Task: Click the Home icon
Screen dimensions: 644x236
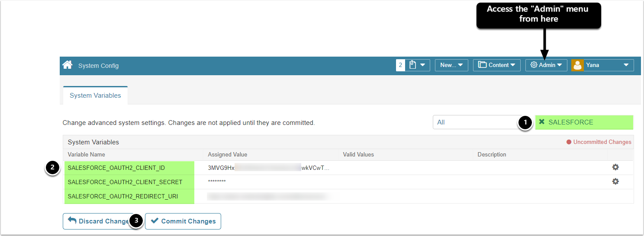Action: click(x=67, y=65)
